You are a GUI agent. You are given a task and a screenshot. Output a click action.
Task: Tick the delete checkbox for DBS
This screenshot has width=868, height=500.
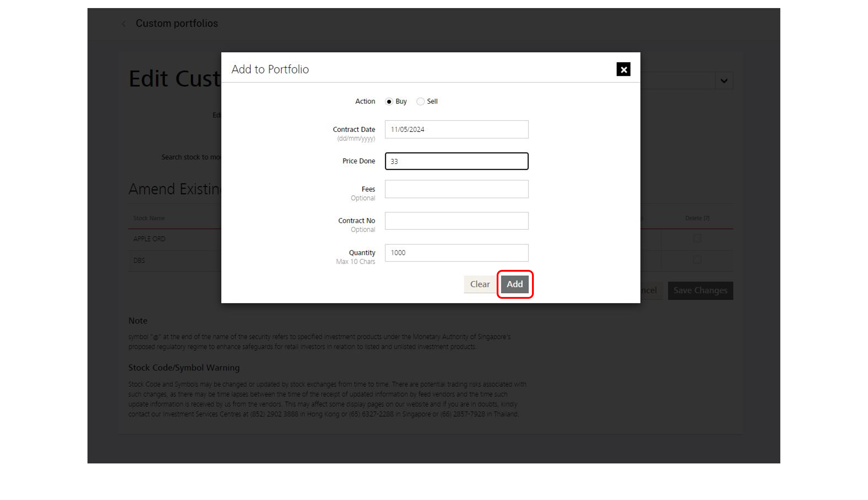tap(697, 260)
